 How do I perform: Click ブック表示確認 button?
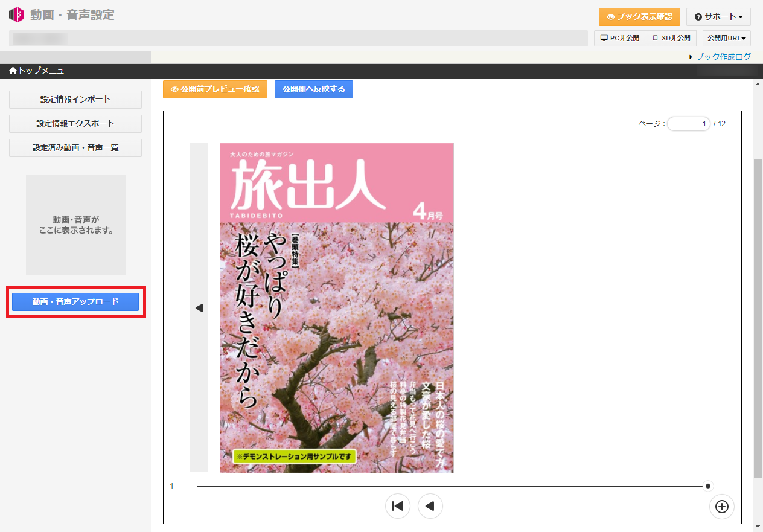[x=639, y=16]
